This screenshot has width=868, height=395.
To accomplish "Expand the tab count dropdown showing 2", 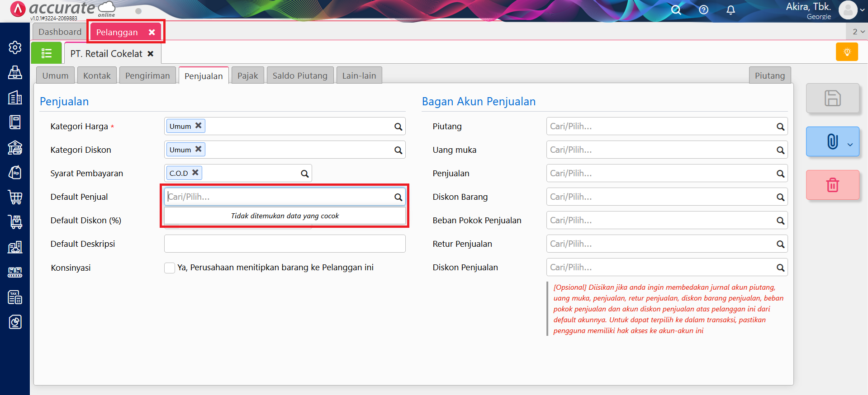I will click(858, 32).
